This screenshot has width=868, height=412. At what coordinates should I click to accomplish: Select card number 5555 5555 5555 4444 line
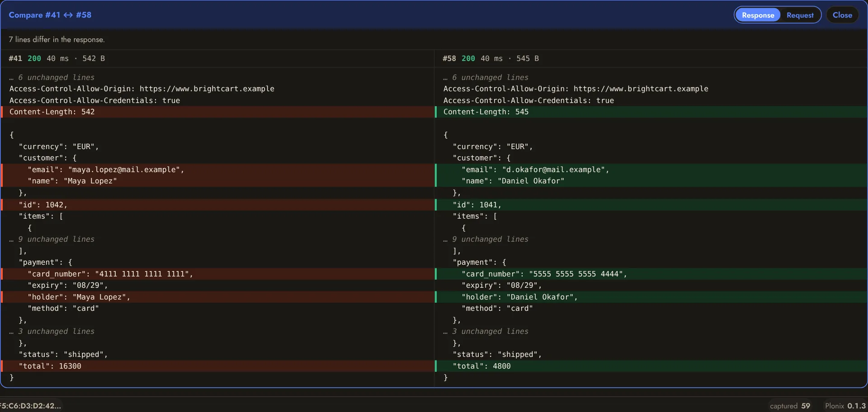651,274
